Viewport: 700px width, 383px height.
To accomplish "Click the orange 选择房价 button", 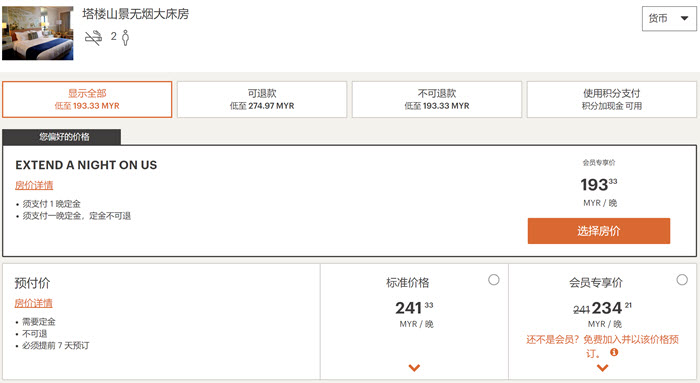I will tap(599, 231).
